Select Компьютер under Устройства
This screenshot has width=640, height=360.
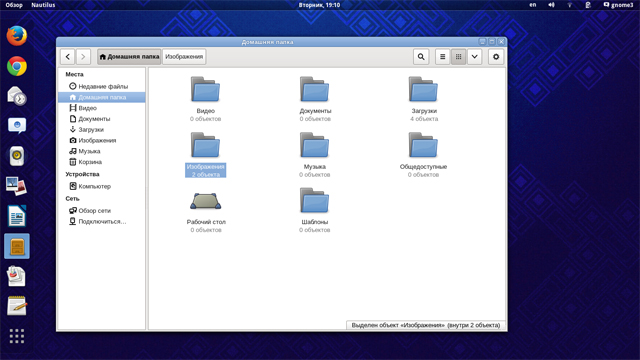point(102,187)
